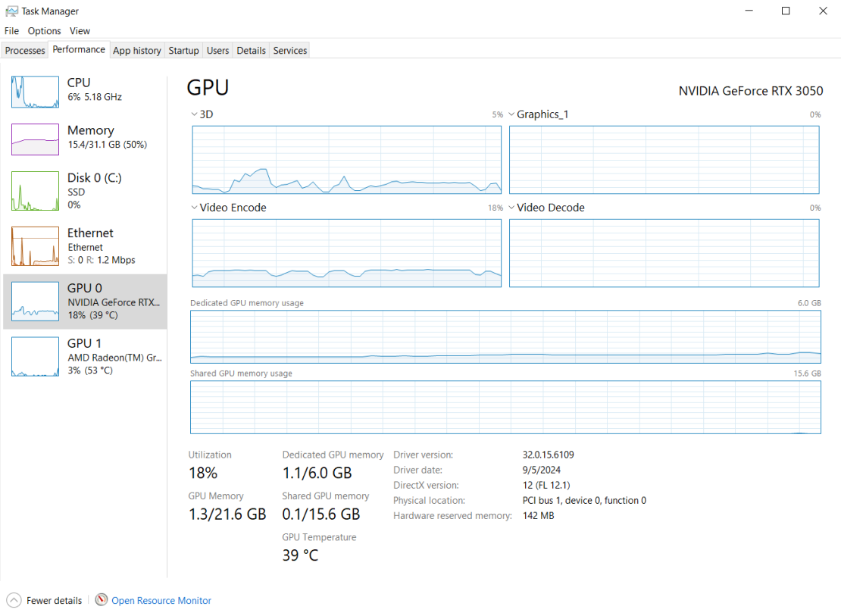This screenshot has height=616, width=841.
Task: Expand the Video Encode graph dropdown
Action: [x=195, y=208]
